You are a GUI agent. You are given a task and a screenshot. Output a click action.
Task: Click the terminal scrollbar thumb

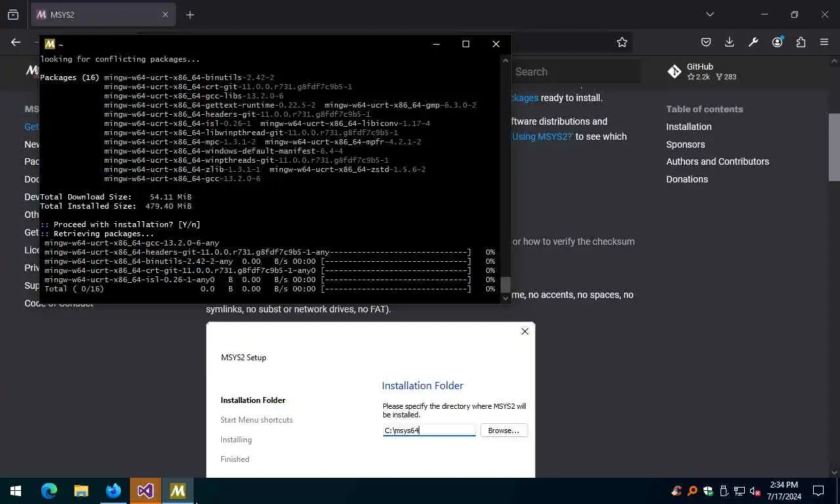pyautogui.click(x=505, y=285)
